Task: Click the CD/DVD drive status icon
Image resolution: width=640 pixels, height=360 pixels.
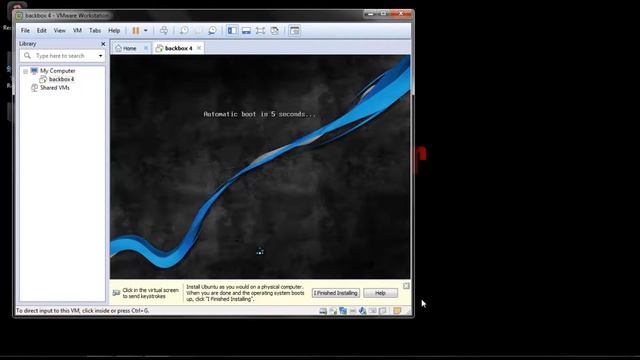Action: [333, 311]
